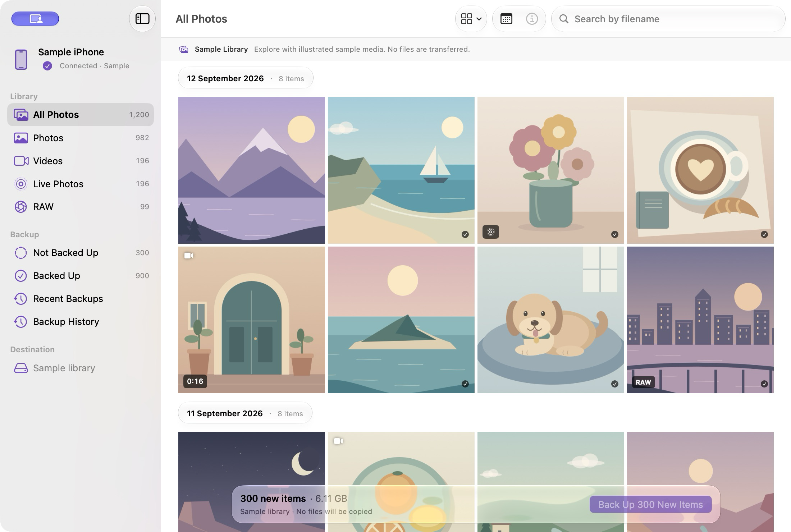The width and height of the screenshot is (791, 532).
Task: Select the puppy on cushion thumbnail
Action: (x=551, y=320)
